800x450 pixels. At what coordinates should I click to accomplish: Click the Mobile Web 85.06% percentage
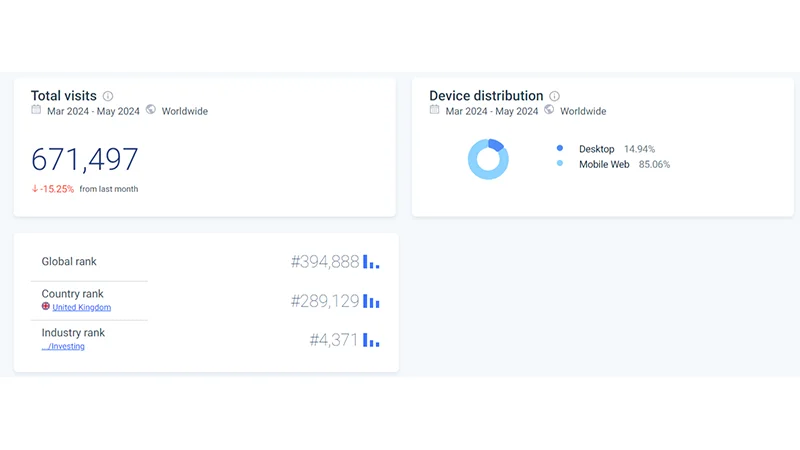coord(654,164)
